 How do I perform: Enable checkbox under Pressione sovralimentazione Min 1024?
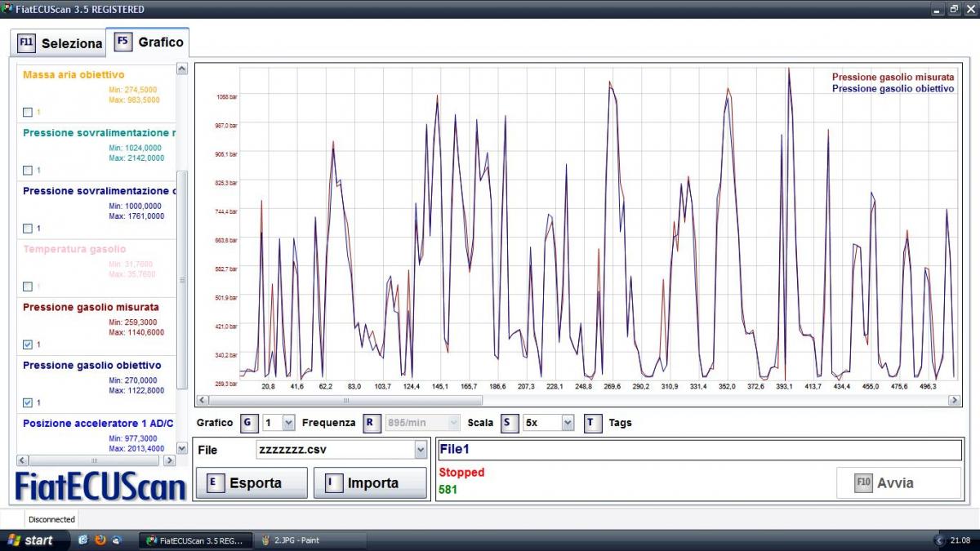(x=28, y=170)
